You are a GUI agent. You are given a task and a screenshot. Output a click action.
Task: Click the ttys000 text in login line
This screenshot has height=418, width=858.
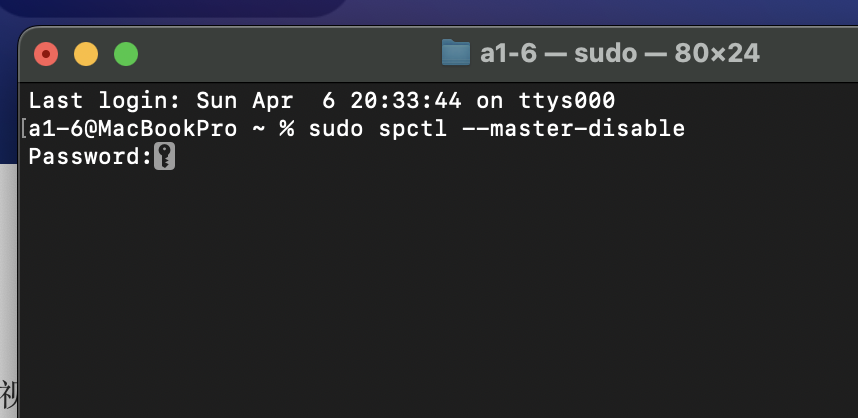567,101
